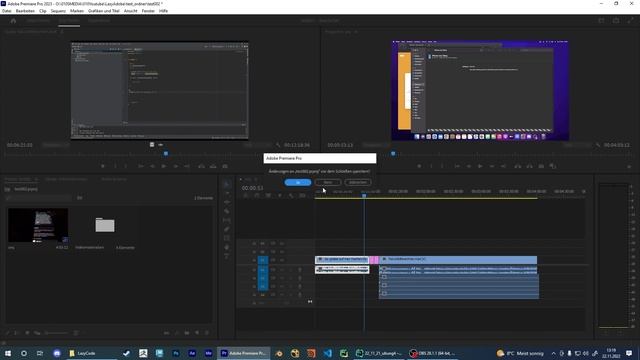Open the Windows Start menu
Screen dimensions: 640x360
point(8,353)
